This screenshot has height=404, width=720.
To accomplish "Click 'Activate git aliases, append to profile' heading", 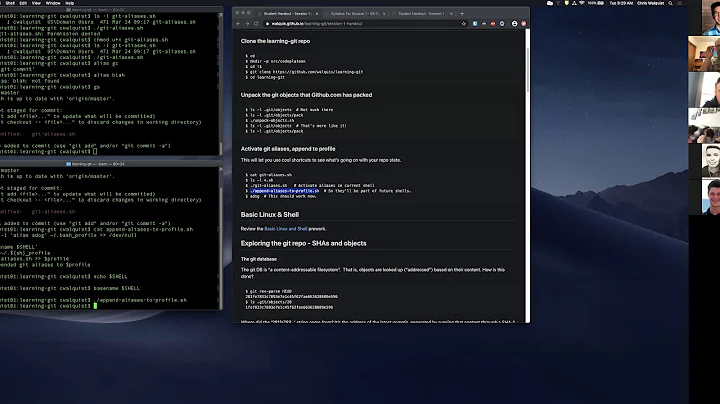I will (288, 149).
